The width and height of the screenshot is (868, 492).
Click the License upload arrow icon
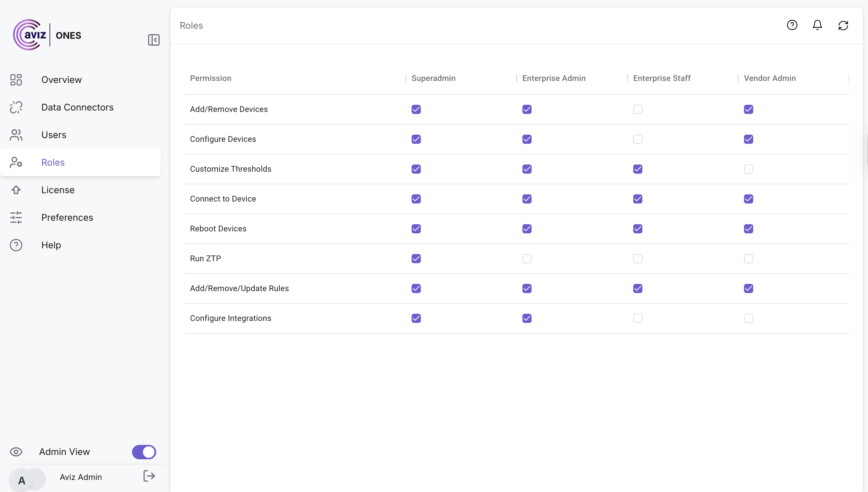[x=16, y=190]
